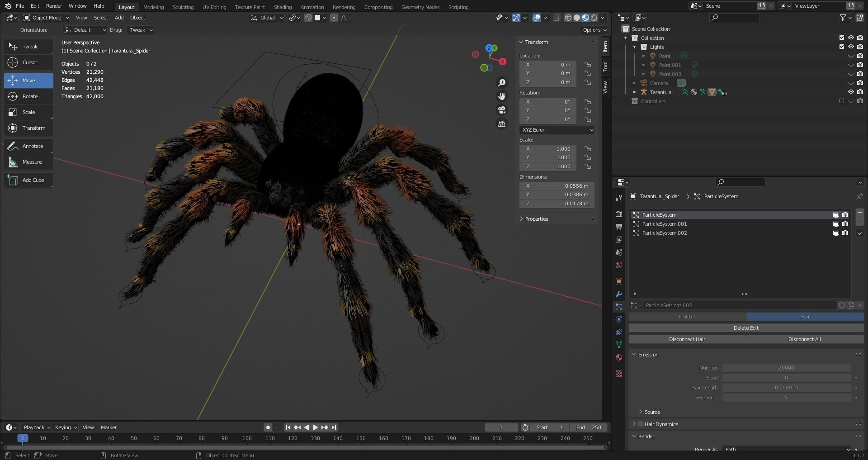
Task: Hide Collection in viewport via eye
Action: [850, 38]
